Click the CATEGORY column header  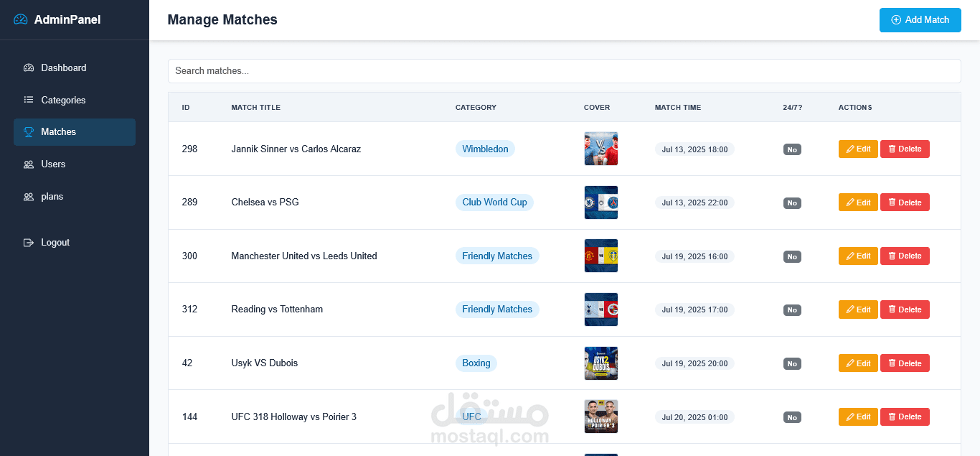pyautogui.click(x=476, y=108)
